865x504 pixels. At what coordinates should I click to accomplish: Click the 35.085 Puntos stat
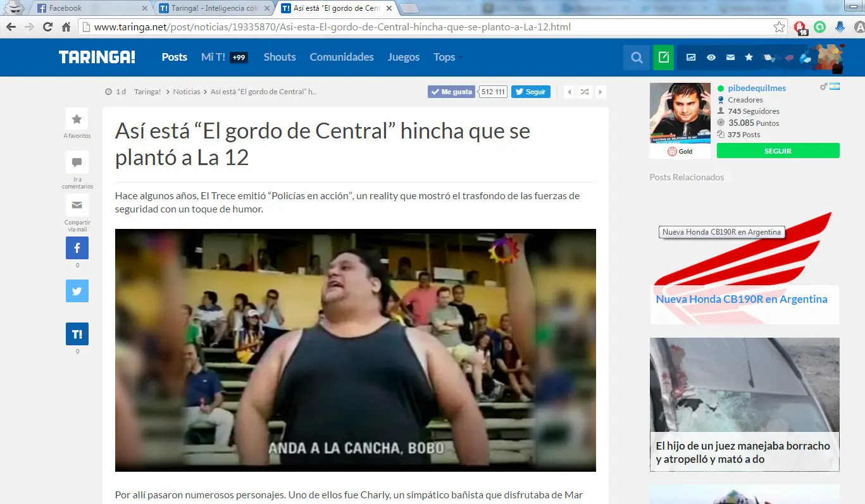tap(754, 123)
